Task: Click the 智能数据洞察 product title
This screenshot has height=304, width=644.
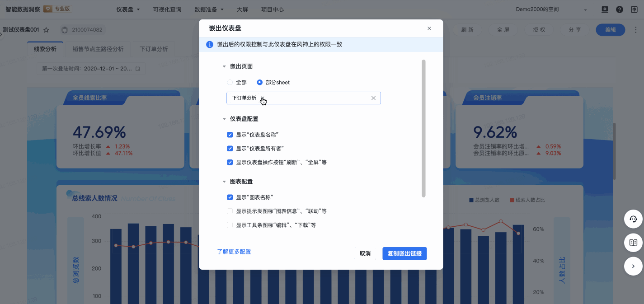Action: point(23,9)
